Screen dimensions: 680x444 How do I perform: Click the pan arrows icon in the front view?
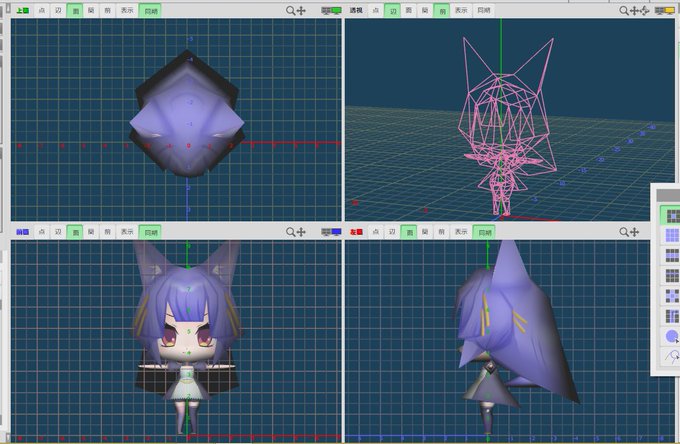pos(301,232)
